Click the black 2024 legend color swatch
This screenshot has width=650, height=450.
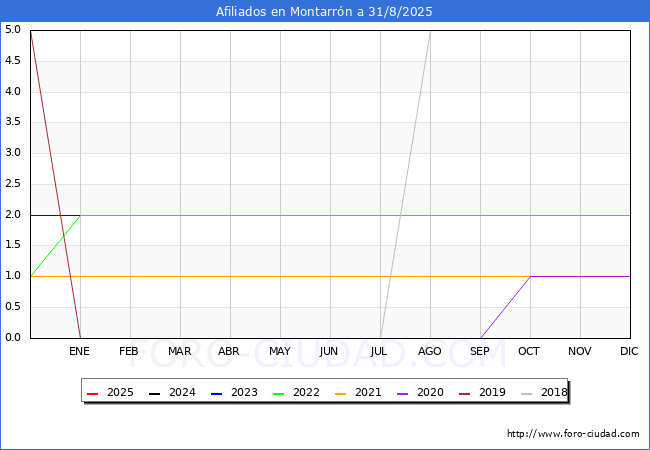pyautogui.click(x=154, y=393)
